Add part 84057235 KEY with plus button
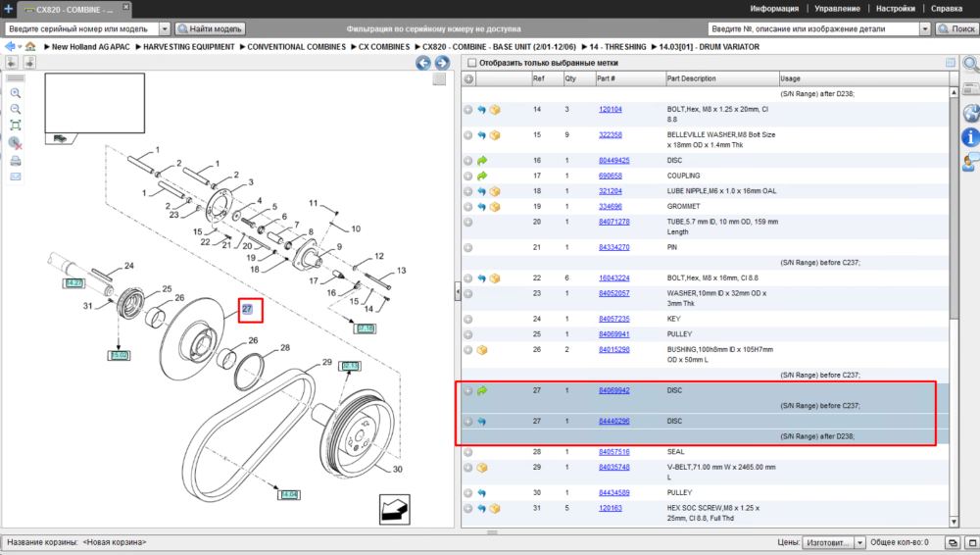The image size is (980, 555). point(468,319)
